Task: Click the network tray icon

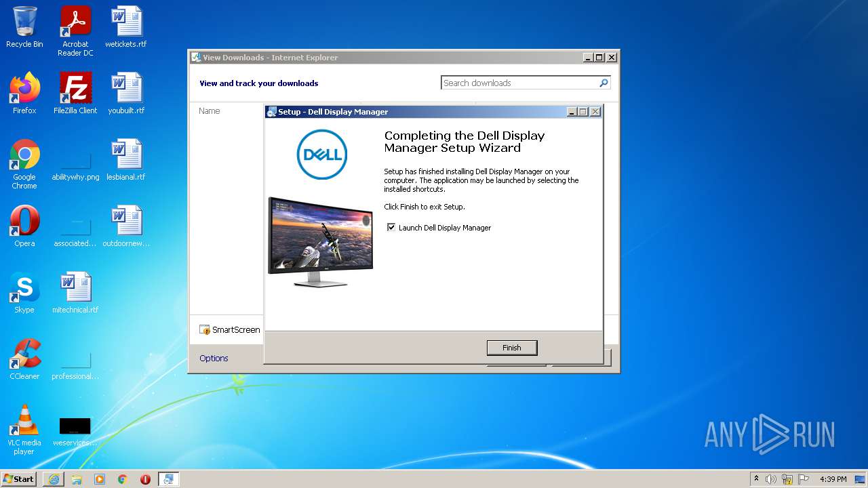Action: click(x=787, y=479)
